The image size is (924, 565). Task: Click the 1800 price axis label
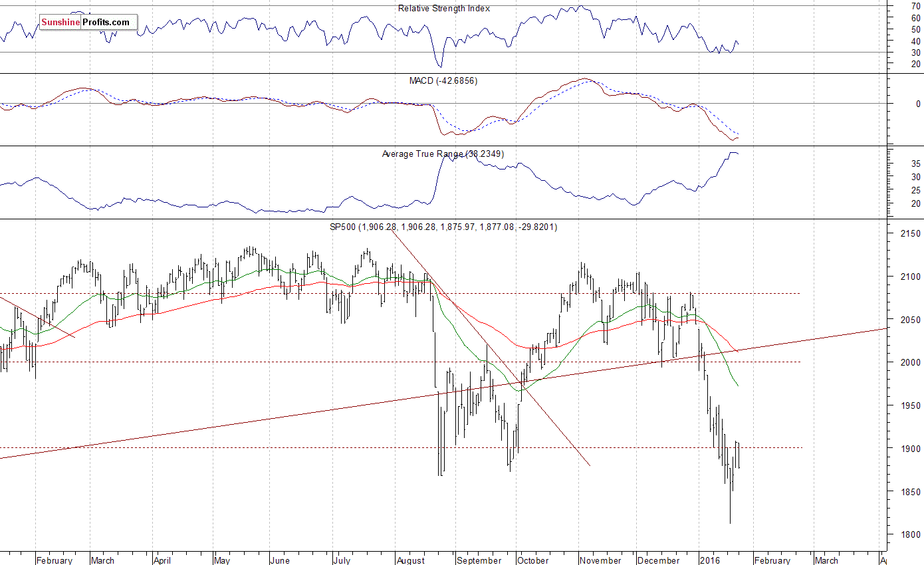point(911,534)
